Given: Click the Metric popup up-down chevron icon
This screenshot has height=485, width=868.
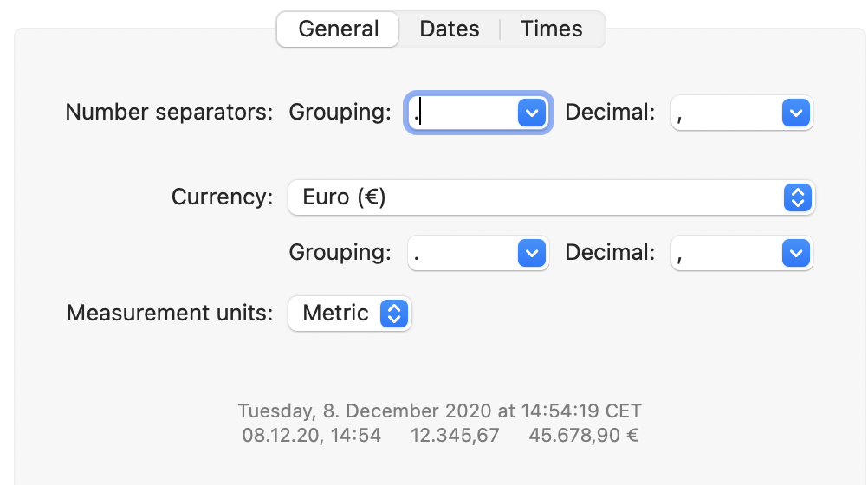Looking at the screenshot, I should pos(394,314).
